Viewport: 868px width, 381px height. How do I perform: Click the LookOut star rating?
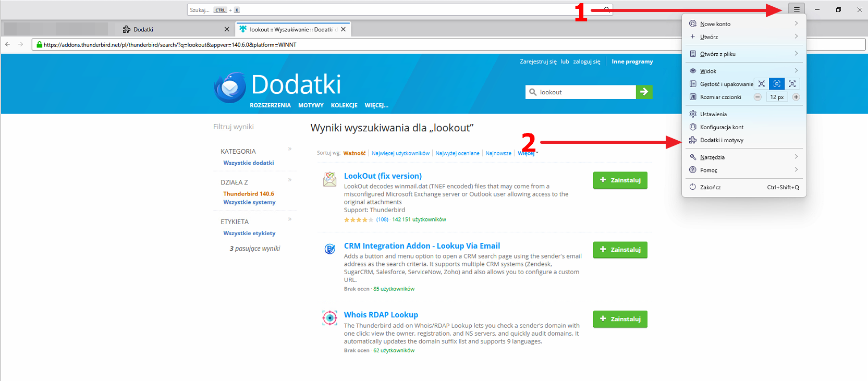pos(359,220)
